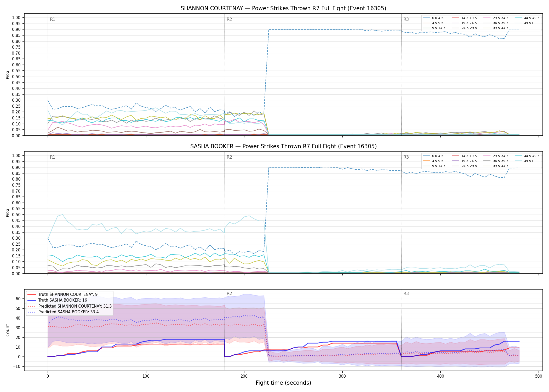Click the 0.30 tick label in the Sasha Booker chart

(16, 238)
